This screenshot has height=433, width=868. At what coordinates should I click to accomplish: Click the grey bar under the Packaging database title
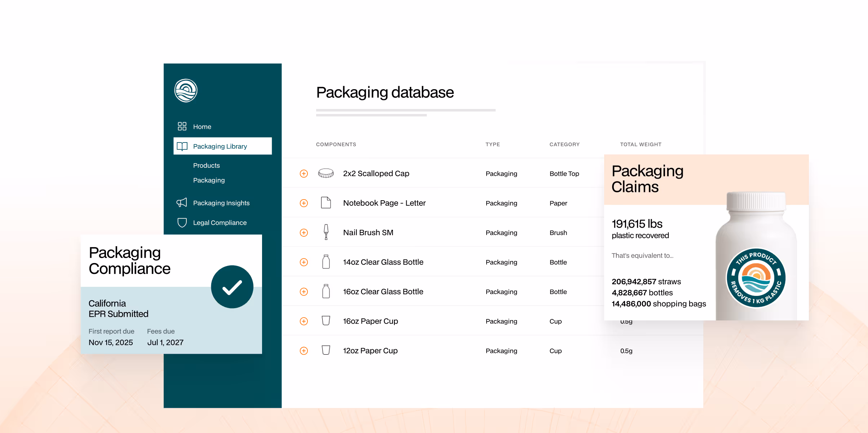406,110
